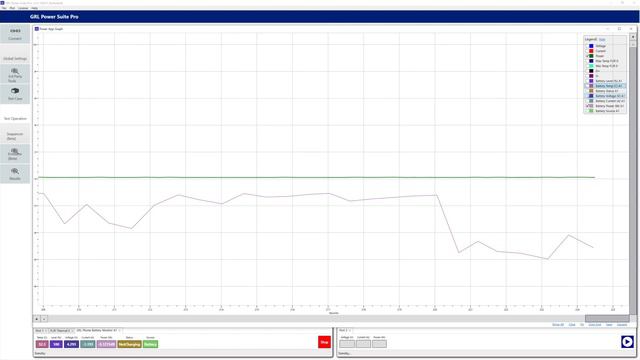Open the Test Case sidebar icon

(x=15, y=94)
